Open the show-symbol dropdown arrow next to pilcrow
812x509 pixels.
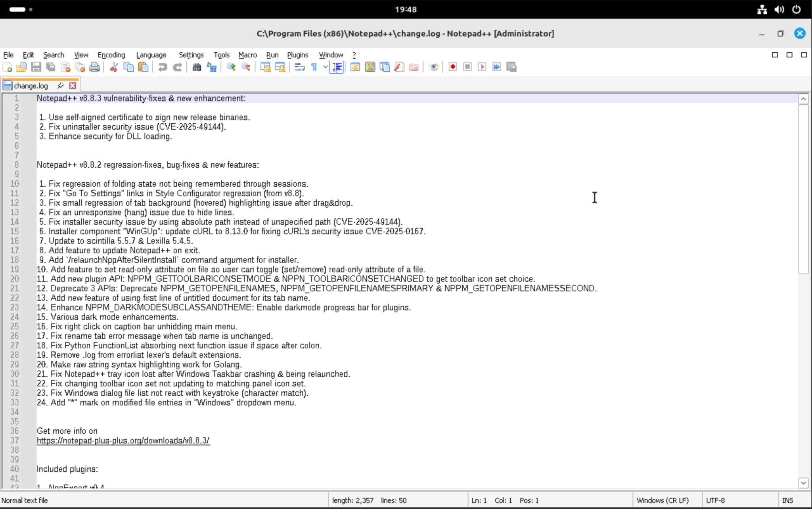[324, 67]
